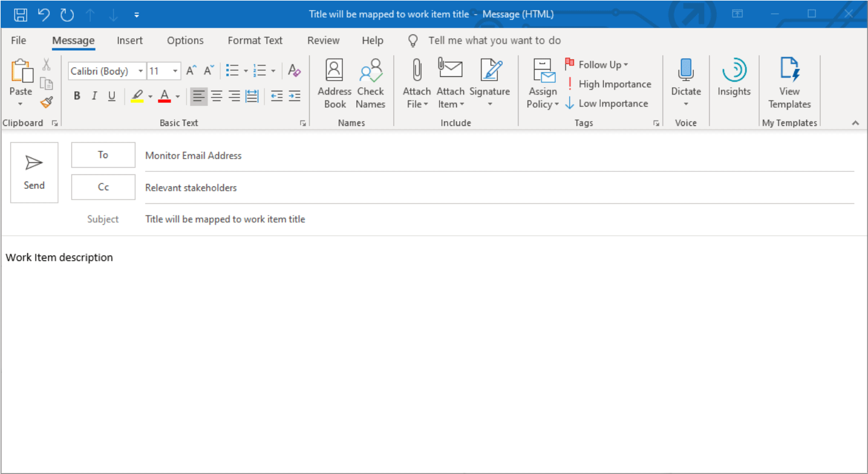The width and height of the screenshot is (868, 474).
Task: Toggle underline formatting
Action: point(111,96)
